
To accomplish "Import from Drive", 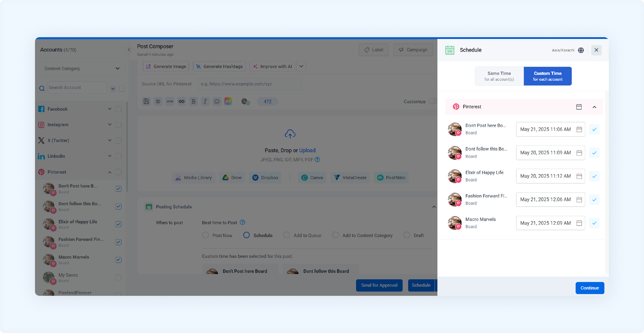I will click(x=232, y=178).
